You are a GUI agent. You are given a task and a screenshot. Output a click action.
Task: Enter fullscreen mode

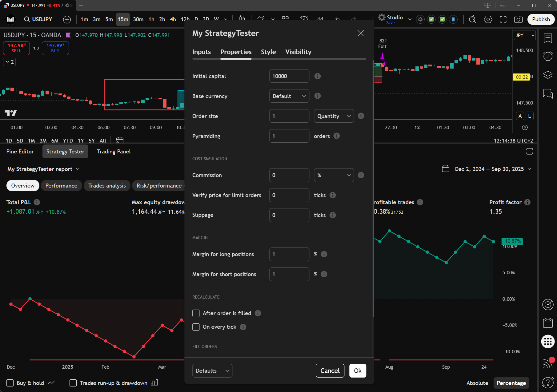(x=503, y=19)
